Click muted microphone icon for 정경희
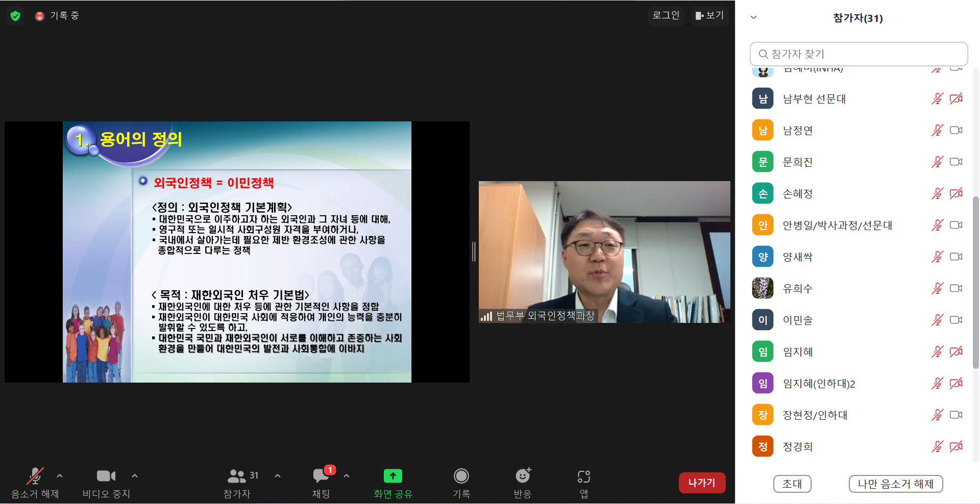This screenshot has width=980, height=504. click(x=937, y=446)
